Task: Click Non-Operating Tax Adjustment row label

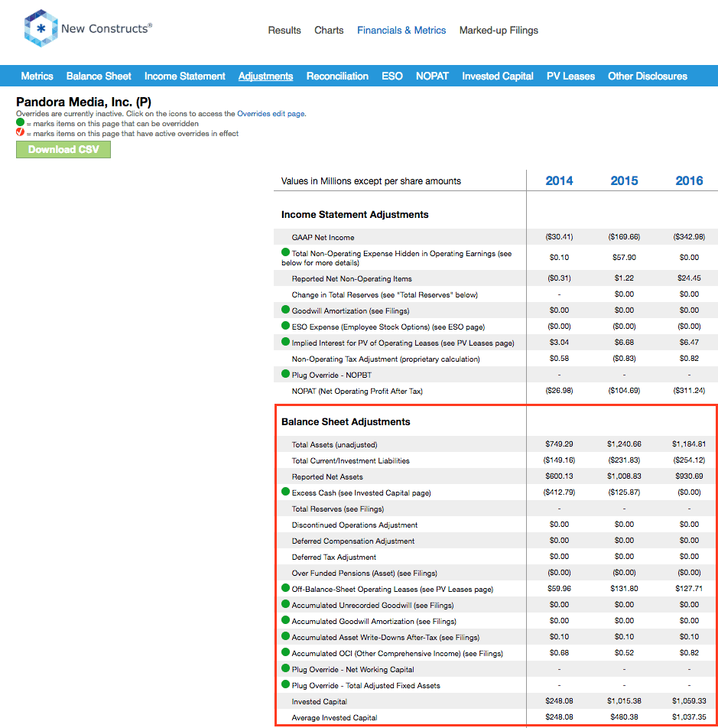Action: (385, 359)
